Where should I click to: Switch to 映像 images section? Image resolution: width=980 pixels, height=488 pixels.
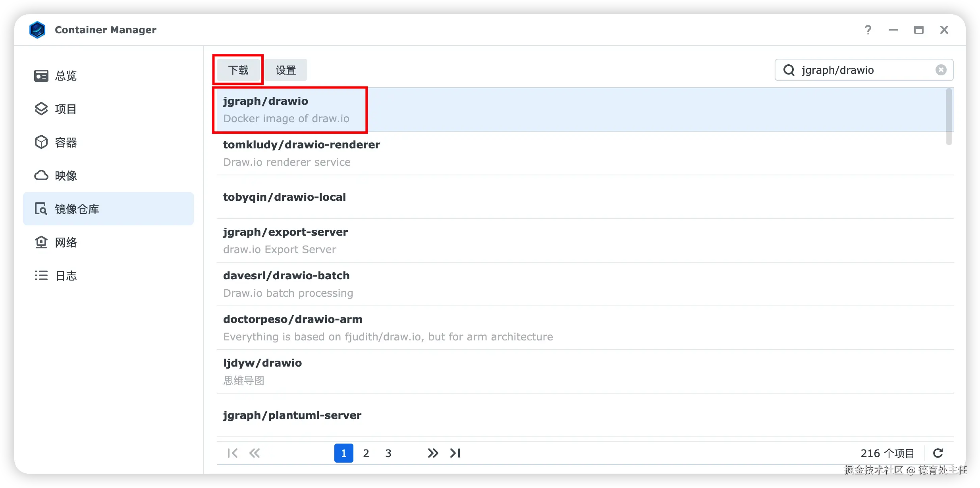click(66, 175)
